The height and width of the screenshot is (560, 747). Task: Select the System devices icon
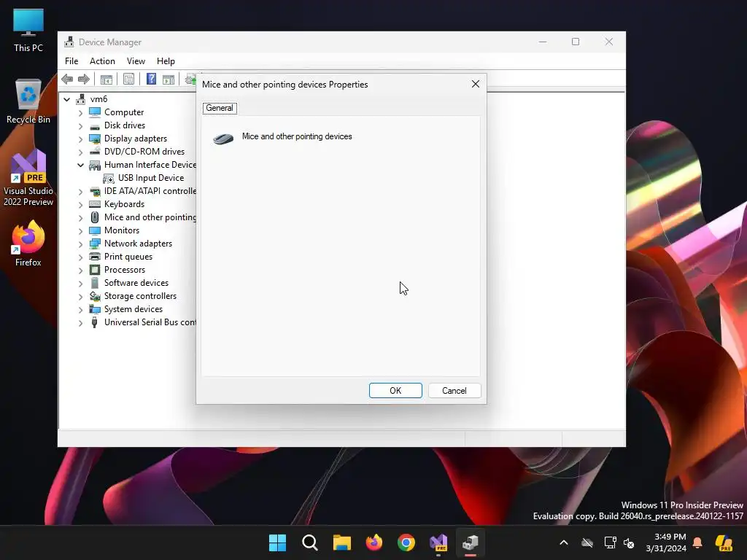95,309
